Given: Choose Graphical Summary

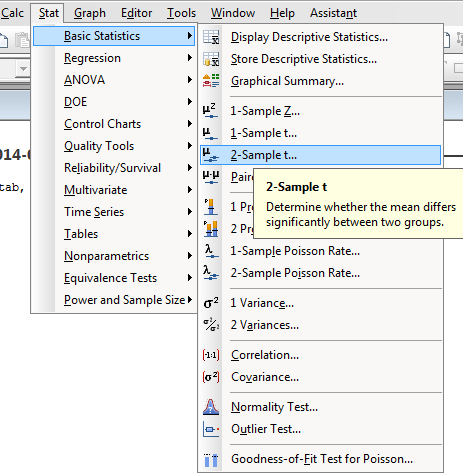Looking at the screenshot, I should click(x=321, y=81).
